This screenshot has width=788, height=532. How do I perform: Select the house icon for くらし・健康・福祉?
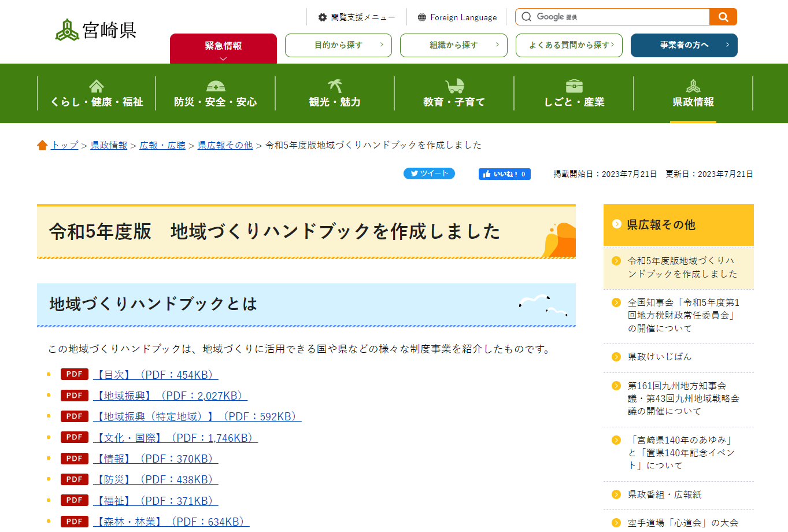tap(95, 86)
